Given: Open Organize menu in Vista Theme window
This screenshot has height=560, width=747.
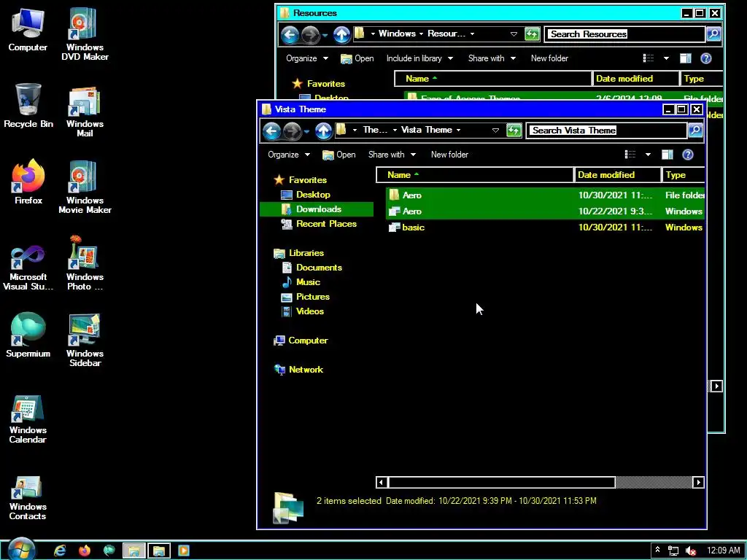Looking at the screenshot, I should (x=289, y=155).
